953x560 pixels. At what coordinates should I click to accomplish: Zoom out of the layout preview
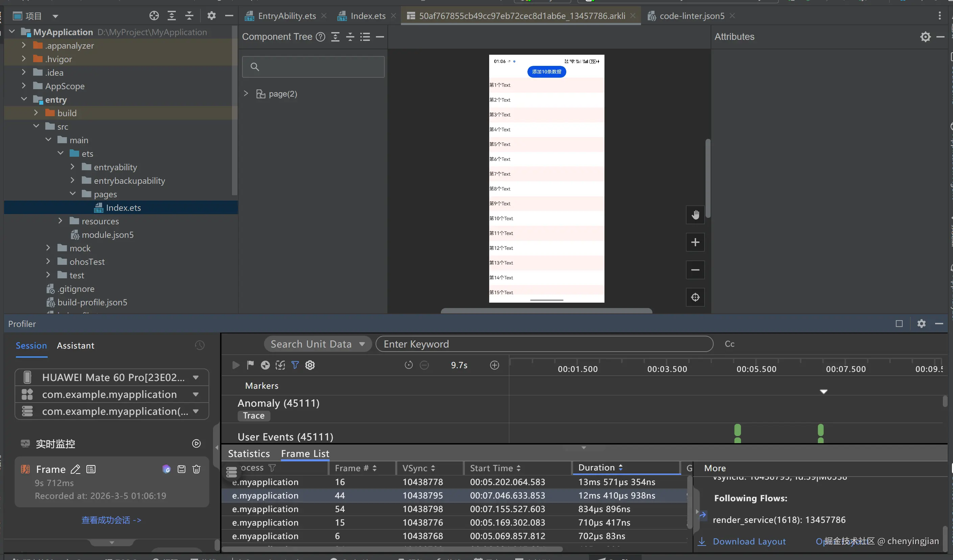(x=695, y=270)
